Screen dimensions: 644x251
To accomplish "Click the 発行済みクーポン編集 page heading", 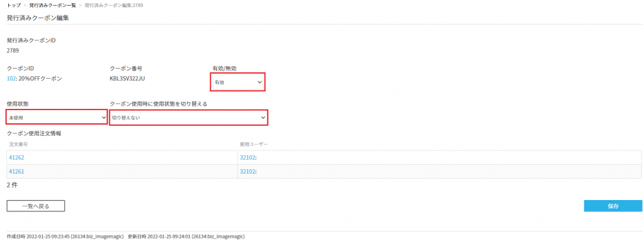I will point(38,18).
